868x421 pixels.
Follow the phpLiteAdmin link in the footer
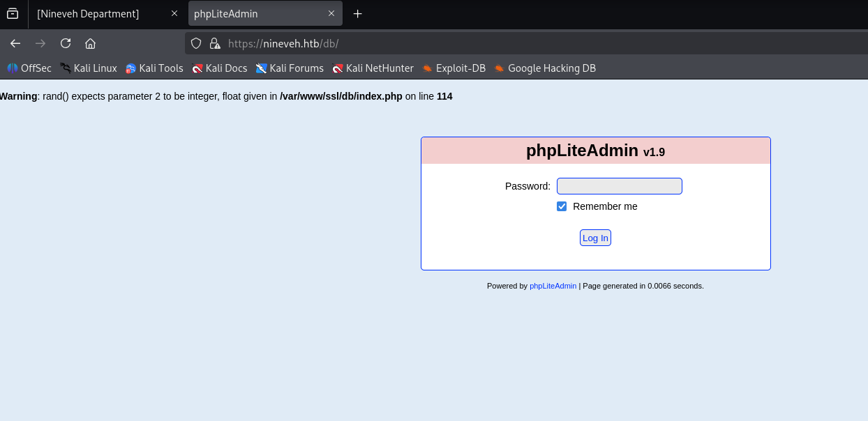(553, 286)
